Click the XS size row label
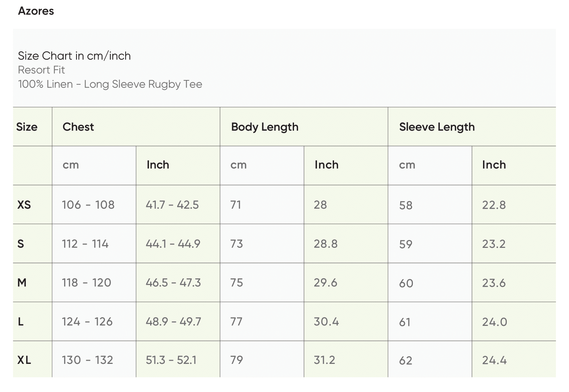The width and height of the screenshot is (569, 392). tap(24, 205)
